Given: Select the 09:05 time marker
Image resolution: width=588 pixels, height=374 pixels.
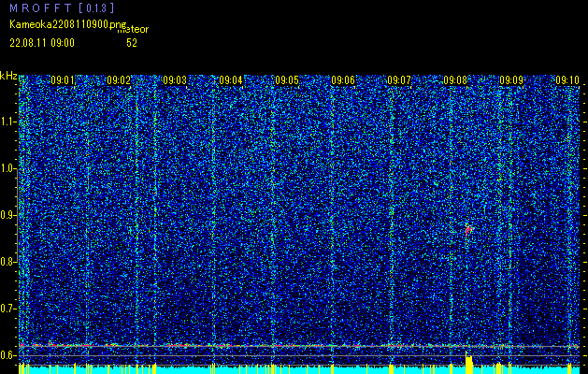Looking at the screenshot, I should [287, 79].
